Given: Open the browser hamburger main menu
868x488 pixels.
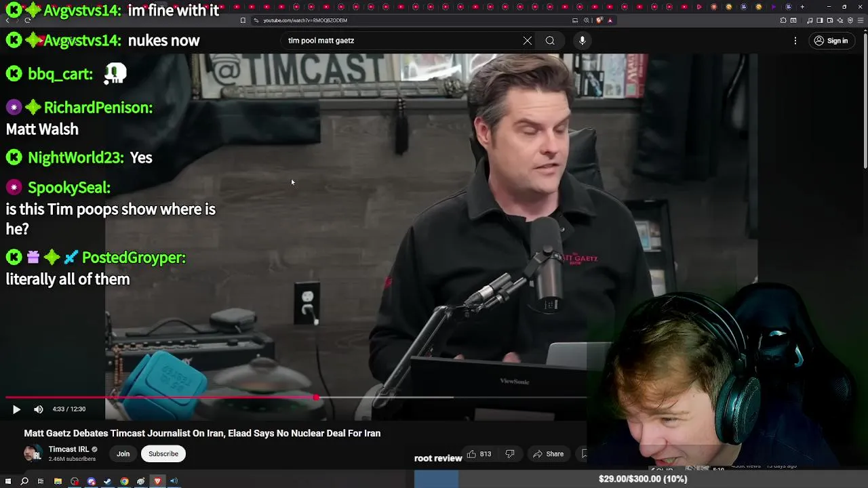Looking at the screenshot, I should pyautogui.click(x=860, y=20).
